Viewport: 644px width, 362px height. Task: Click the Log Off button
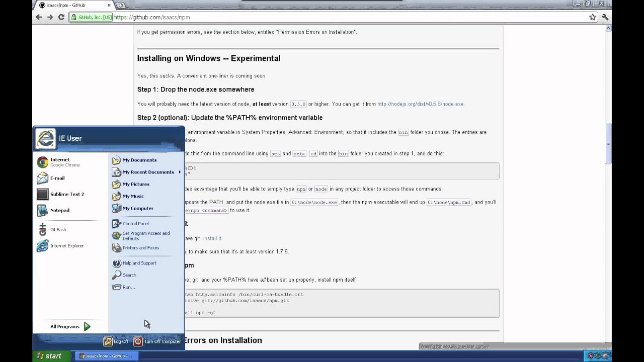coord(116,341)
